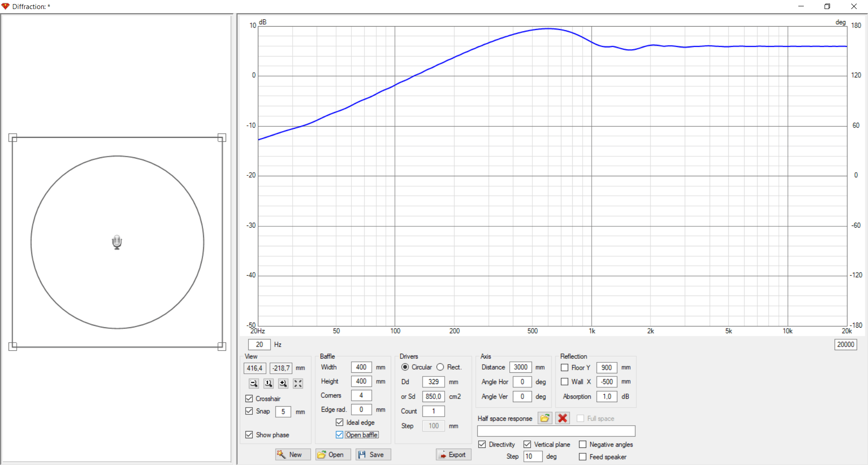The width and height of the screenshot is (868, 465).
Task: Edit the Directivity Step field
Action: point(533,456)
